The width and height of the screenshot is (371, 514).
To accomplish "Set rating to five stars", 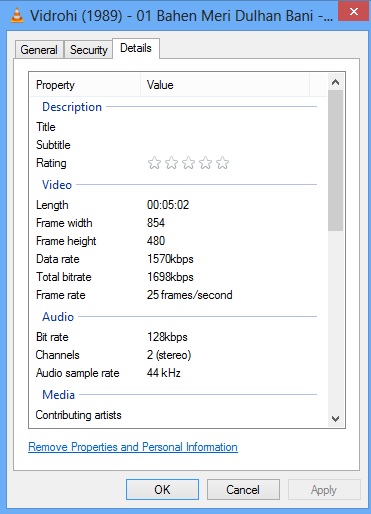I will [222, 163].
